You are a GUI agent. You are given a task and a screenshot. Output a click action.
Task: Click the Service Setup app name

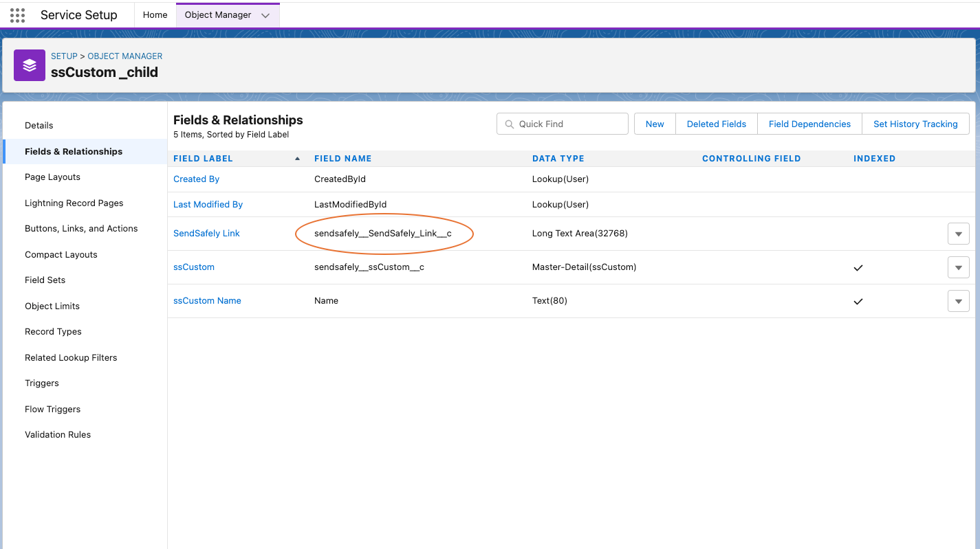(x=79, y=15)
